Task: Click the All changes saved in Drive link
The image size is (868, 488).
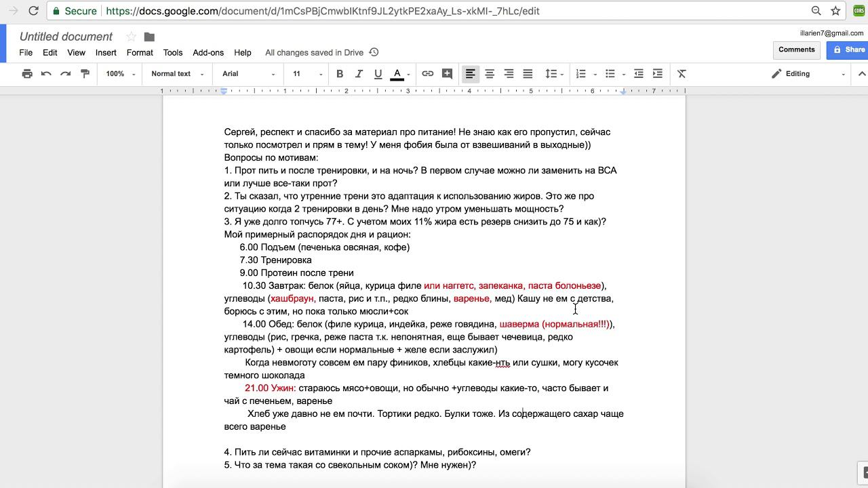Action: [315, 52]
